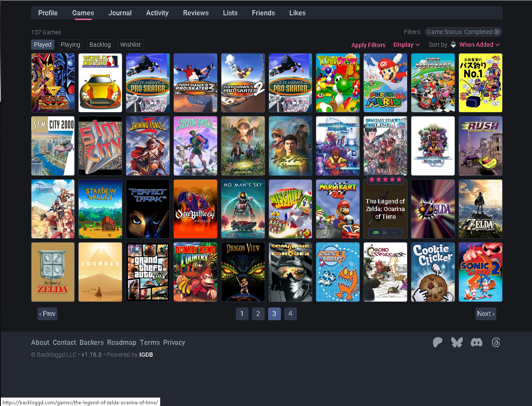This screenshot has width=532, height=406.
Task: Select the Backlog status filter
Action: coord(100,45)
